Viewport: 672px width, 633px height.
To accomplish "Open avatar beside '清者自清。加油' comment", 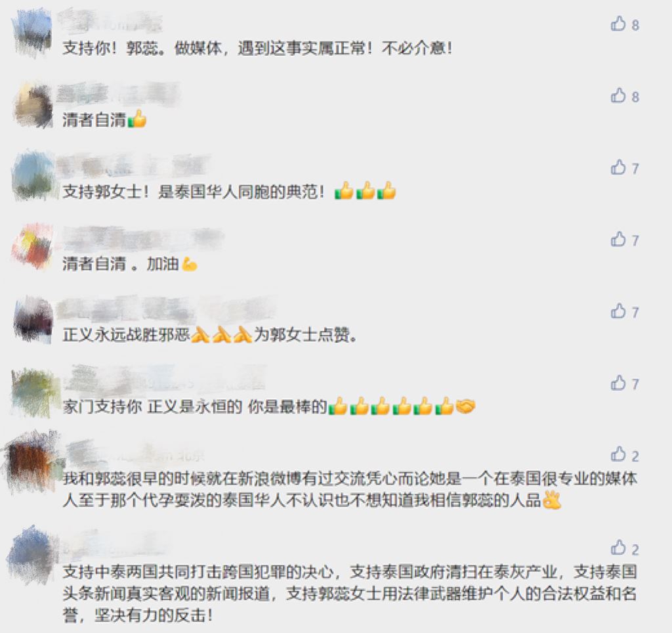I will [33, 247].
